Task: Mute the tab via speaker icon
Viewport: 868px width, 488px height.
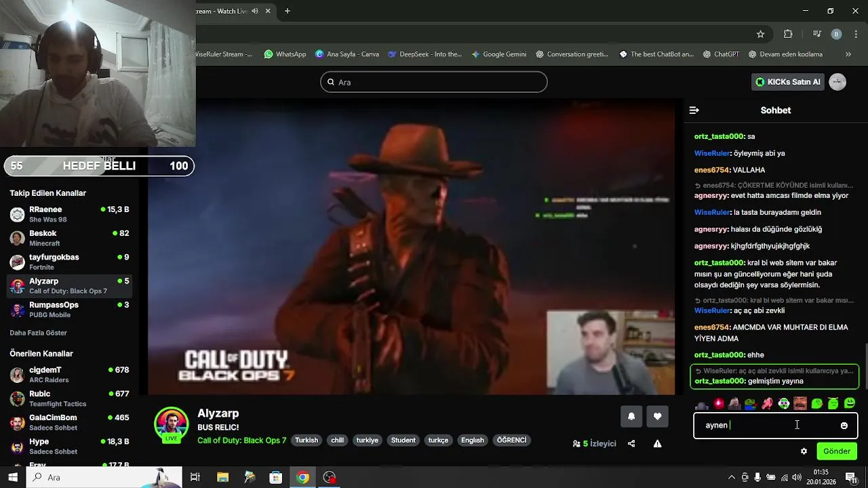Action: 255,11
